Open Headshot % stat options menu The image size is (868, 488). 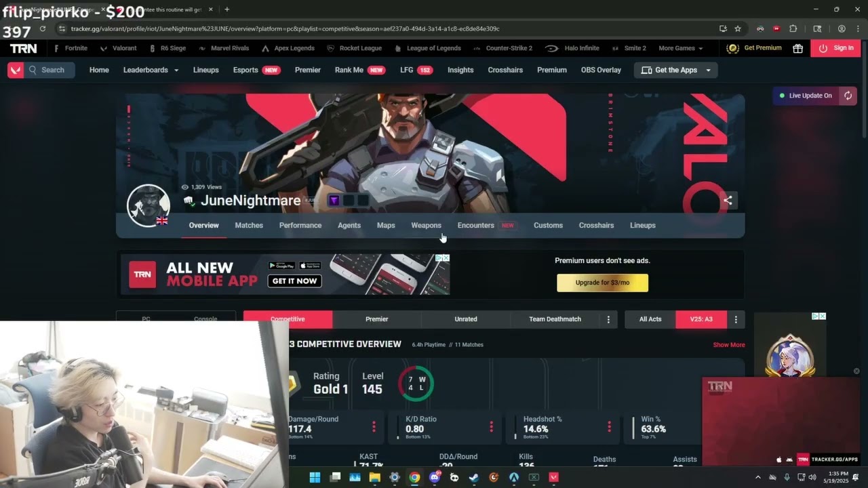coord(609,426)
